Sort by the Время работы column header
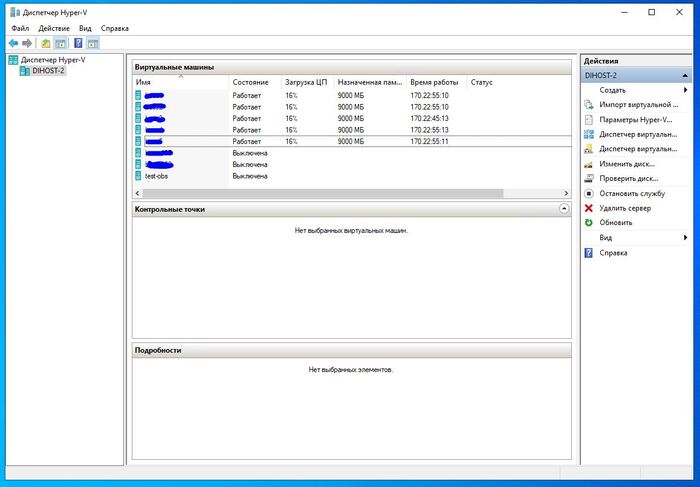 [x=437, y=82]
